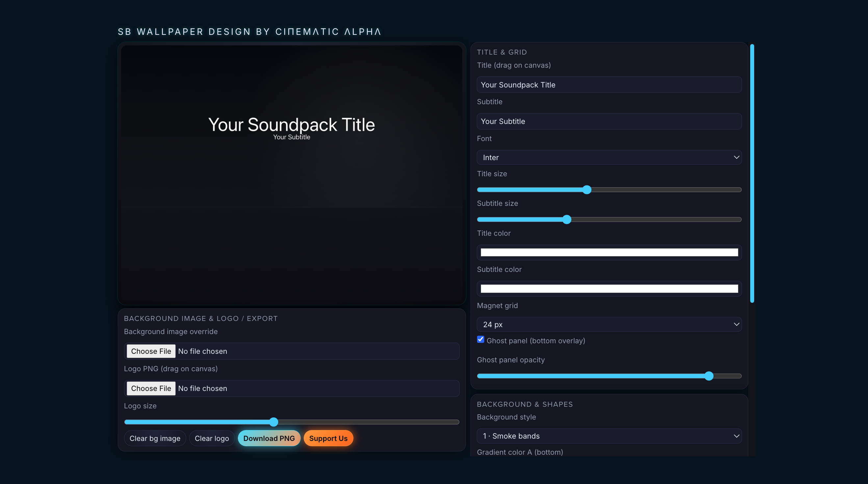Open Background style Smoke bands dropdown

[x=609, y=436]
